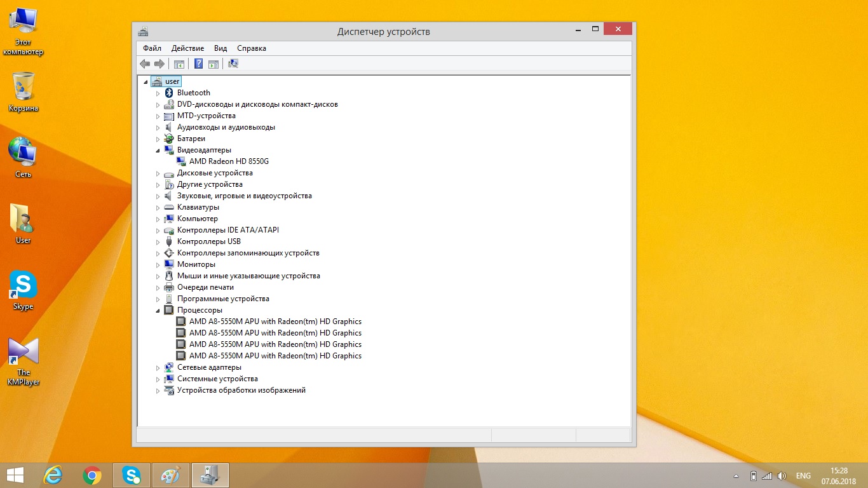This screenshot has width=868, height=488.
Task: Click the Back arrow in the toolbar
Action: [145, 64]
